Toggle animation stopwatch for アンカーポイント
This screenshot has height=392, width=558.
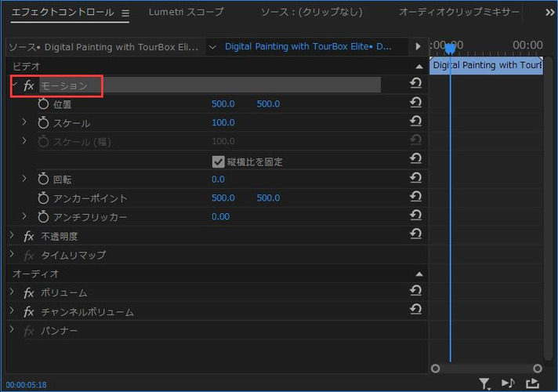point(43,198)
